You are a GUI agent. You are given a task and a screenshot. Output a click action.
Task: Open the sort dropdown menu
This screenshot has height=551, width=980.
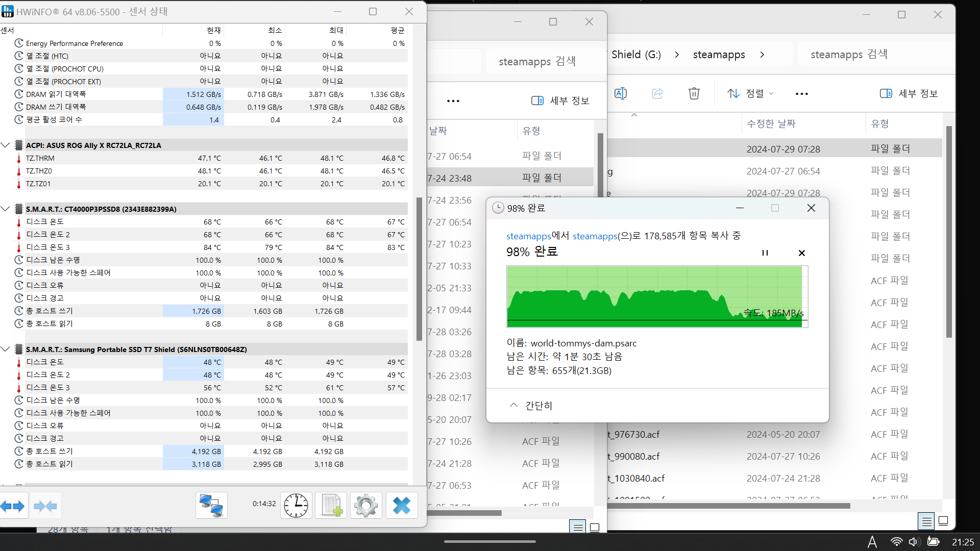coord(750,93)
